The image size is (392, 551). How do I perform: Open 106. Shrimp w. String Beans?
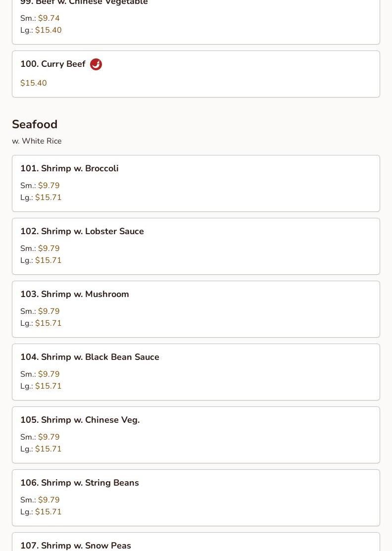click(196, 498)
